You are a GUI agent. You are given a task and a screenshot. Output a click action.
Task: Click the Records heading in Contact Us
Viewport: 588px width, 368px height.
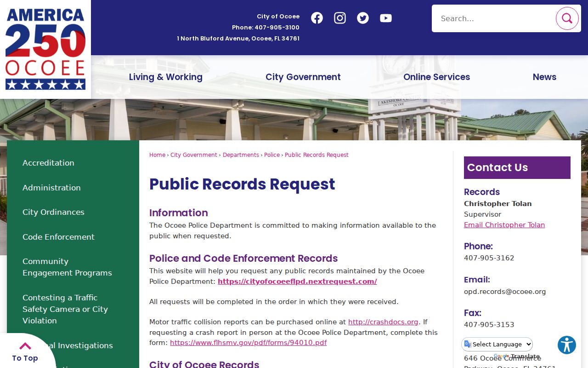pyautogui.click(x=482, y=192)
